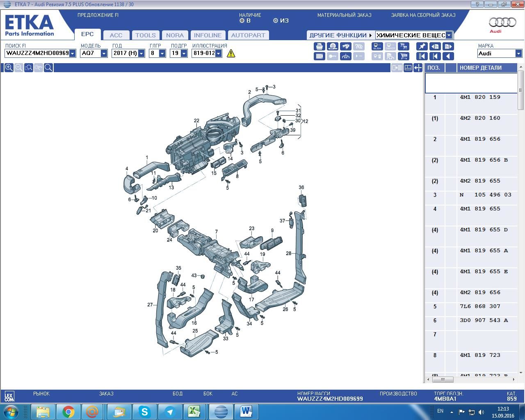
Task: Click the print icon in the toolbar
Action: click(320, 46)
